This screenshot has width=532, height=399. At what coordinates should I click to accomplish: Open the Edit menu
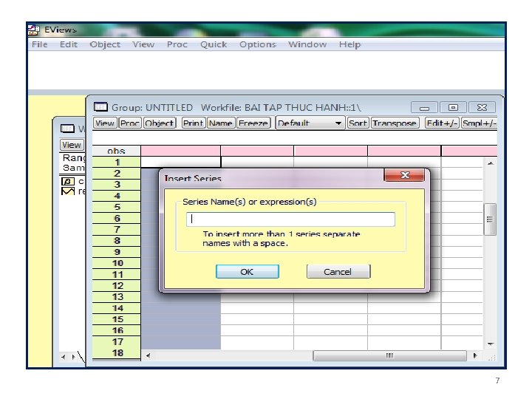(x=69, y=44)
